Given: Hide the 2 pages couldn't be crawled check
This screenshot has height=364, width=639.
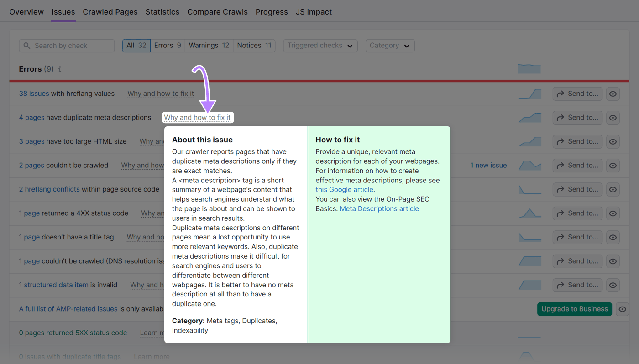Looking at the screenshot, I should [x=613, y=166].
